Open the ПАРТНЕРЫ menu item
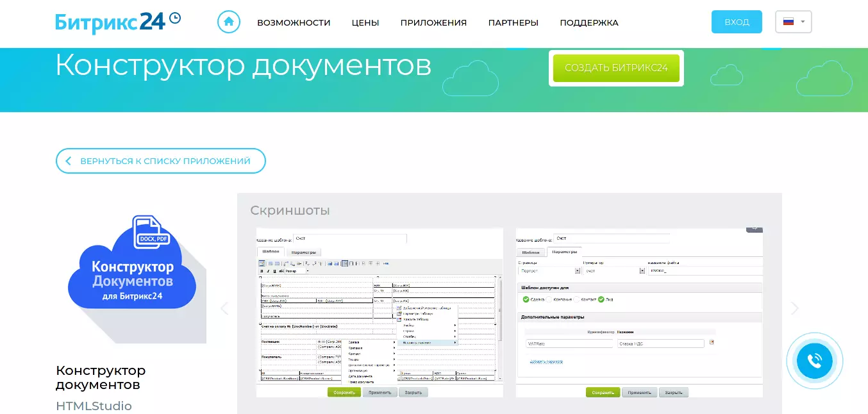 (513, 22)
